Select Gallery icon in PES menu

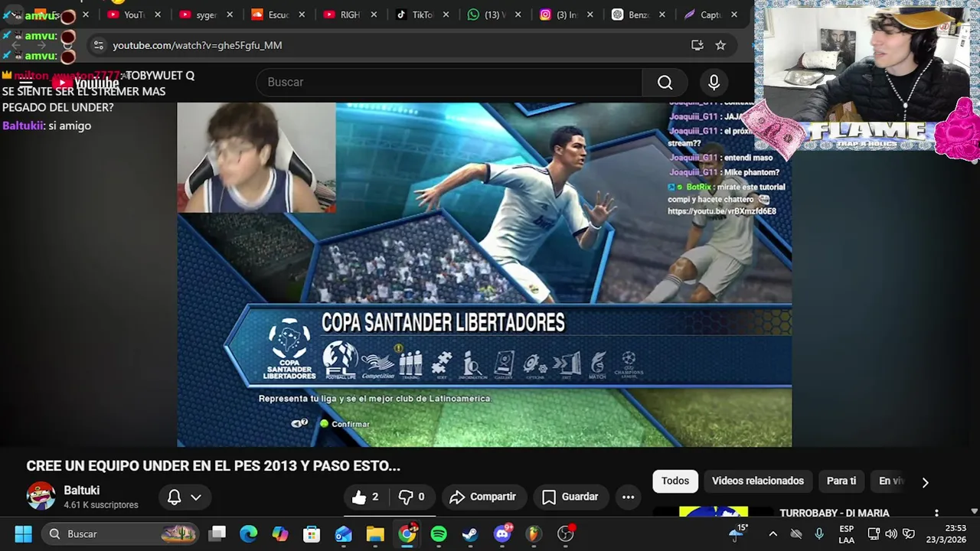coord(504,365)
